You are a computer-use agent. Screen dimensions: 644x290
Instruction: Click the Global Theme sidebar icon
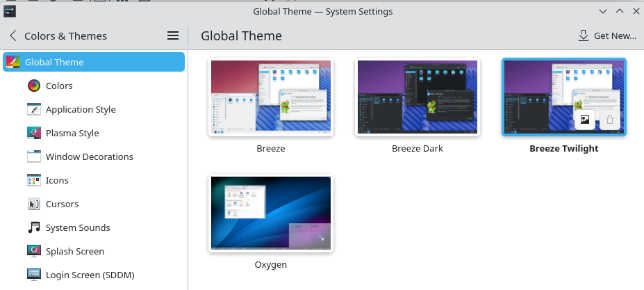(x=13, y=62)
